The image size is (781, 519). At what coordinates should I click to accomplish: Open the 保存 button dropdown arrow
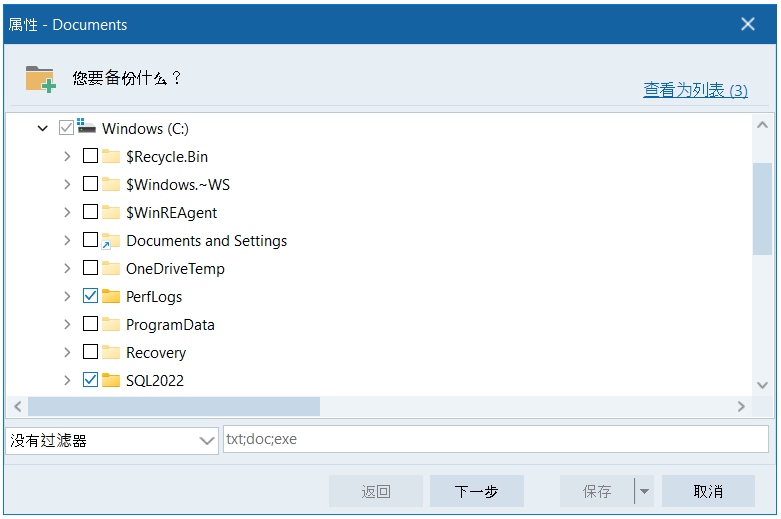pyautogui.click(x=644, y=491)
